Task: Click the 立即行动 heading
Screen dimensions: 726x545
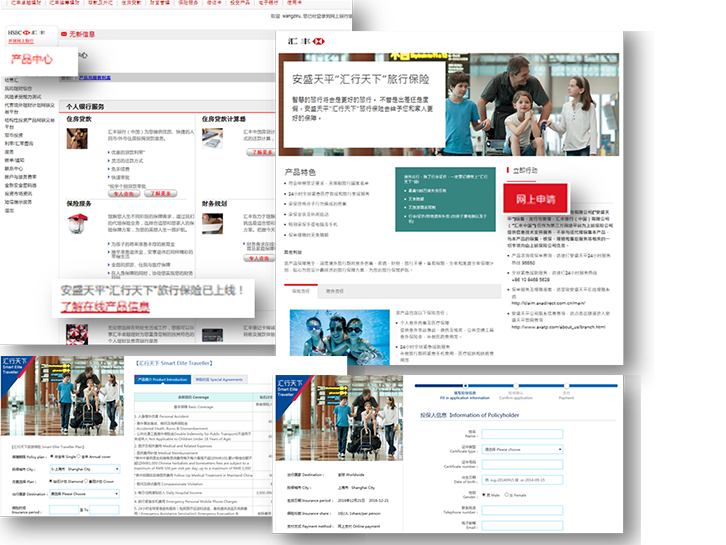Action: (525, 170)
